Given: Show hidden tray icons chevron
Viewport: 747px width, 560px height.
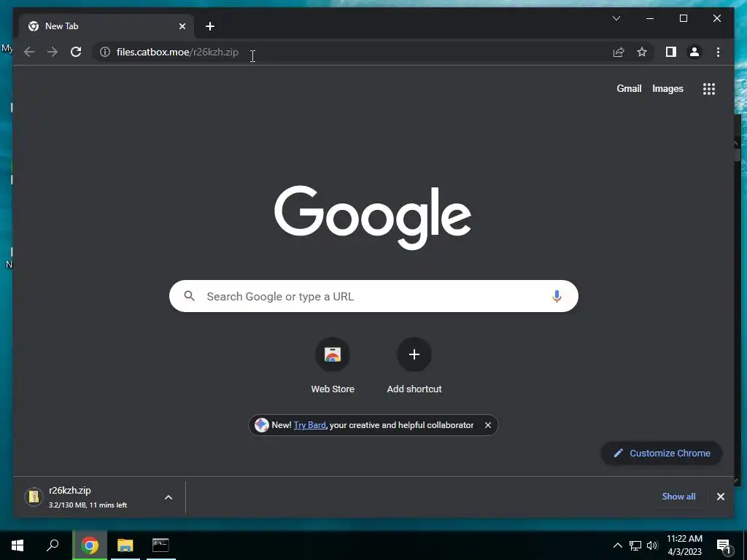Looking at the screenshot, I should pos(617,545).
